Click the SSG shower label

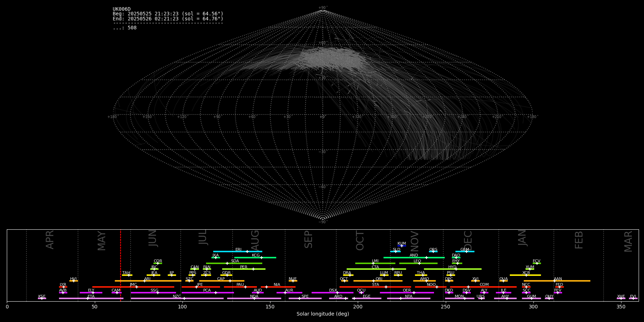154,291
